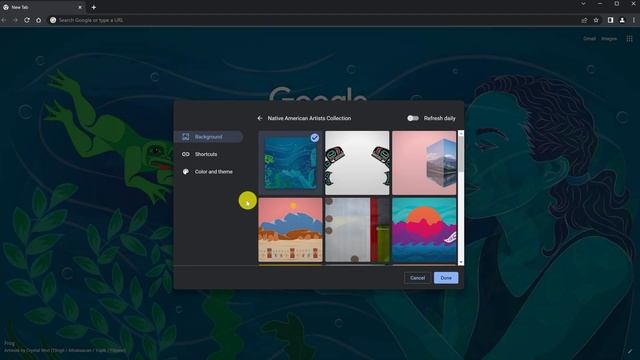Click the scroll down arrow in thumbnail list
Viewport: 640px width, 360px height.
point(461,262)
